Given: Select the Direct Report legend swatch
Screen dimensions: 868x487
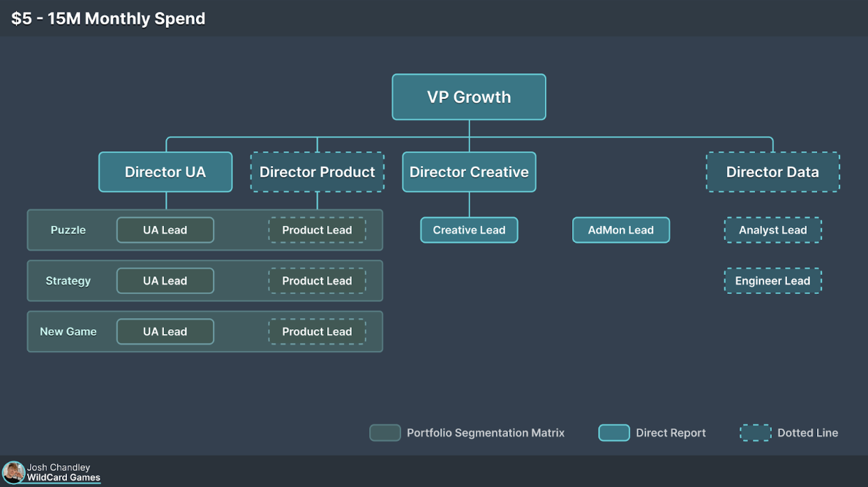Looking at the screenshot, I should click(614, 433).
